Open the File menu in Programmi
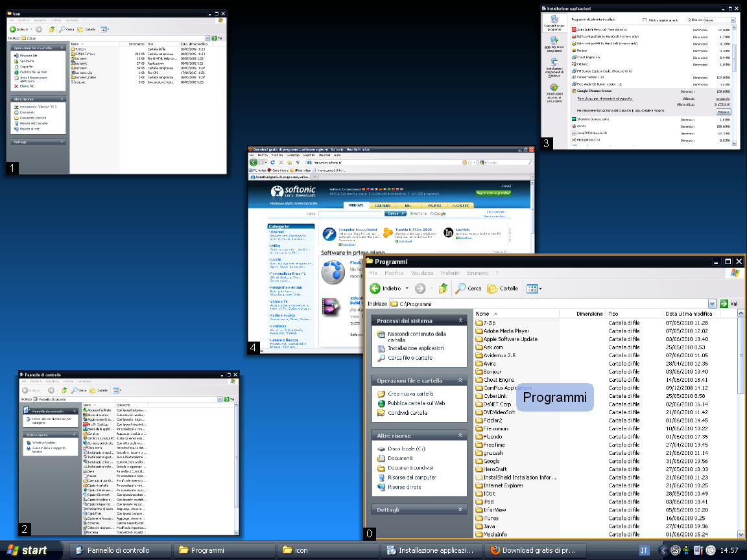Image resolution: width=747 pixels, height=560 pixels. click(x=373, y=273)
